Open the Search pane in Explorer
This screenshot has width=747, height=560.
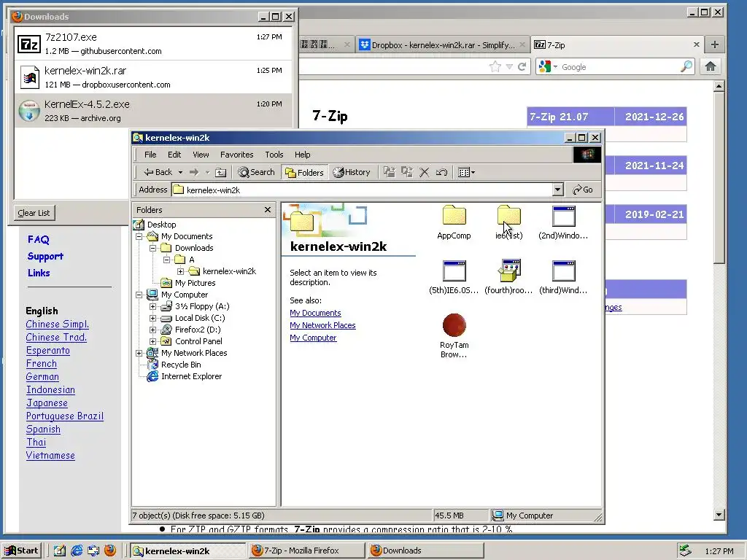256,172
